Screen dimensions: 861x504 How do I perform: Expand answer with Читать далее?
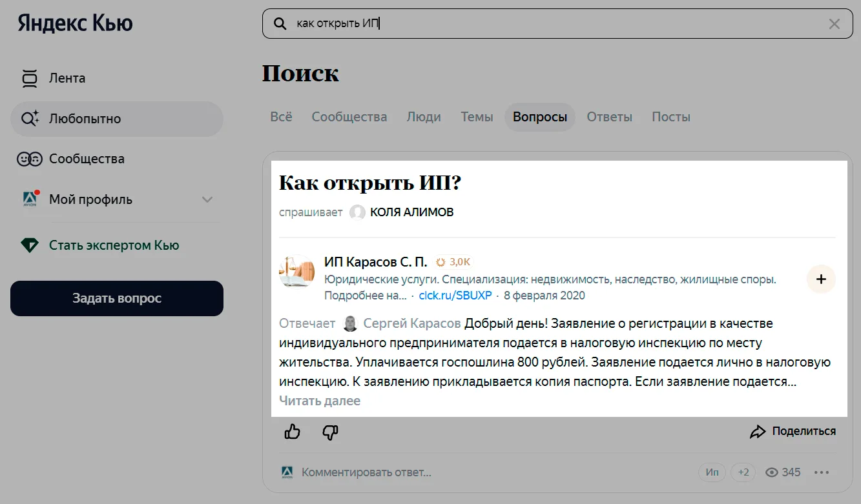pos(320,401)
